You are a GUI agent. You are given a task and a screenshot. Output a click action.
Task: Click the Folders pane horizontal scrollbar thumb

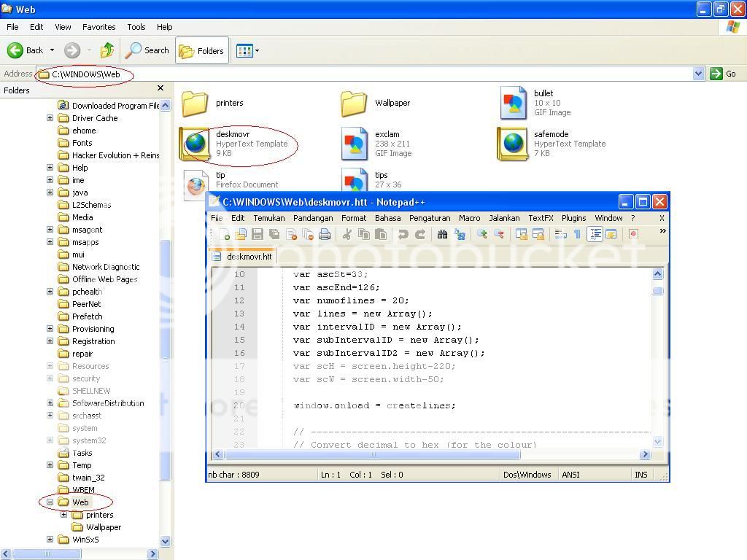coord(47,554)
